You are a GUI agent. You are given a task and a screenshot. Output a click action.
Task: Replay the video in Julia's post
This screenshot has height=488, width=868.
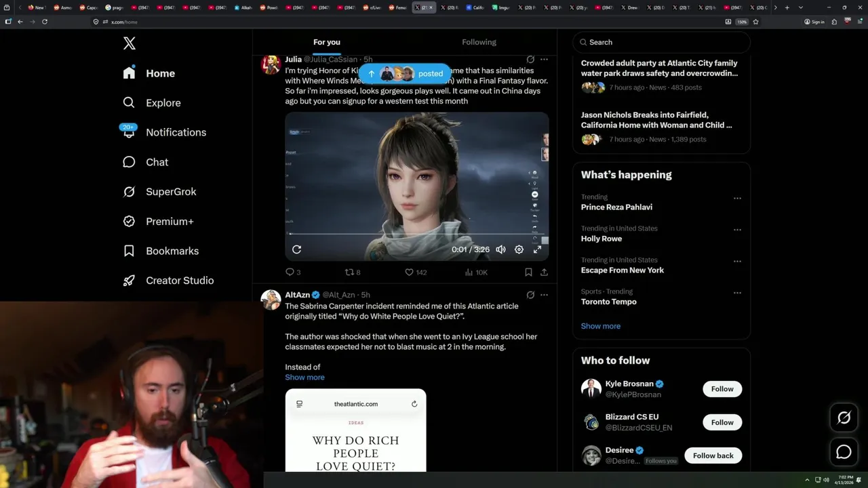296,249
